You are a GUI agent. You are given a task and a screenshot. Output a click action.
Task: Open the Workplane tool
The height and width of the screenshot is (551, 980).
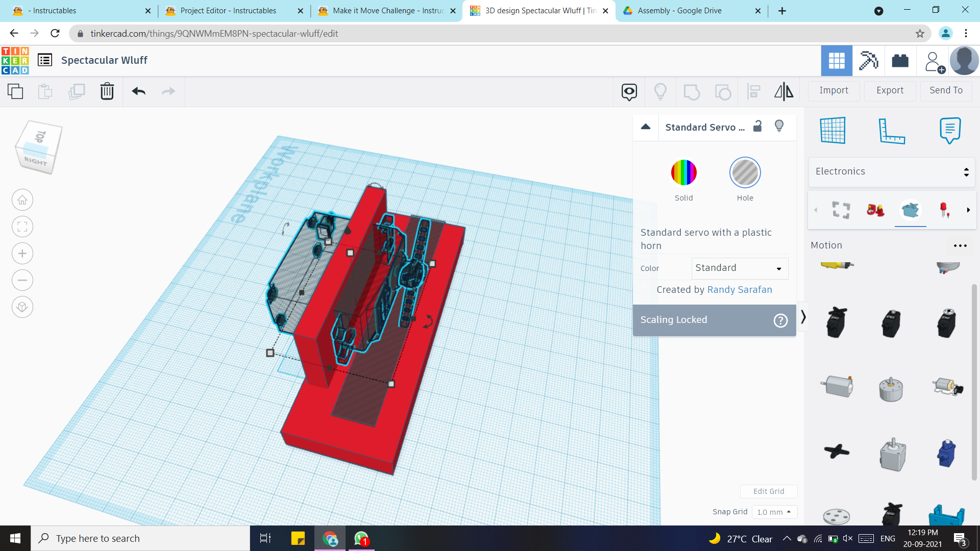tap(832, 131)
